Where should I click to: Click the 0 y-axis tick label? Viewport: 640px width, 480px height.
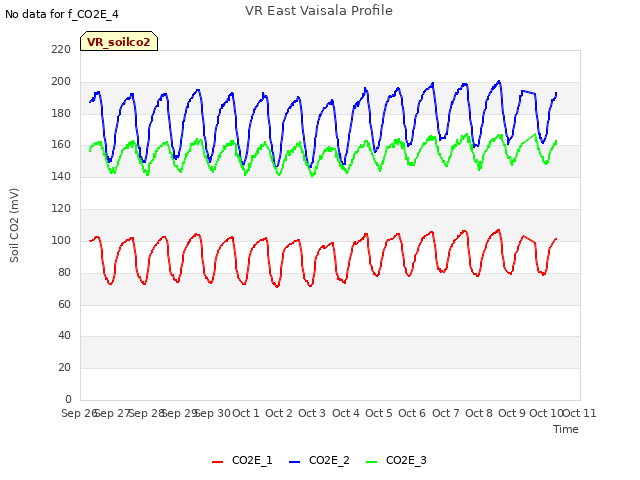(68, 399)
